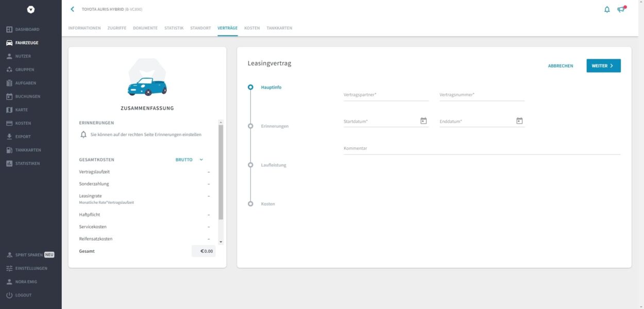Select the Erinnerungen step
Viewport: 644px width, 309px height.
pyautogui.click(x=275, y=126)
